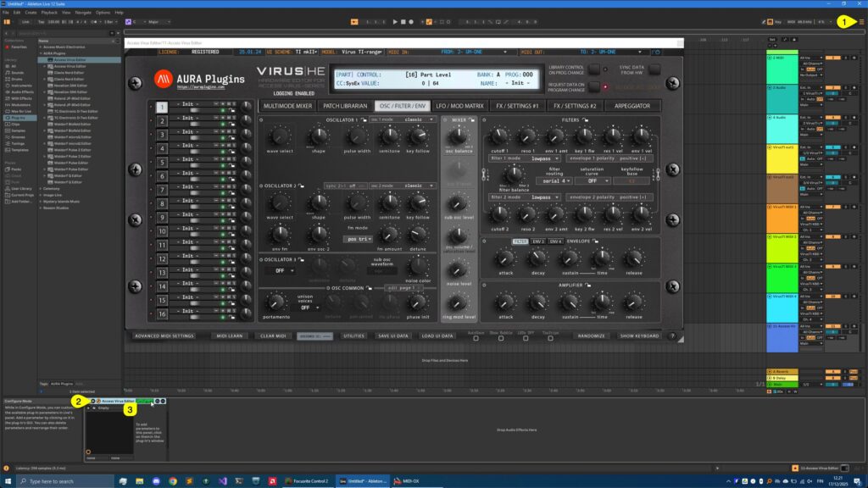Enable the AutoSave checkbox
The height and width of the screenshot is (488, 868).
point(477,337)
